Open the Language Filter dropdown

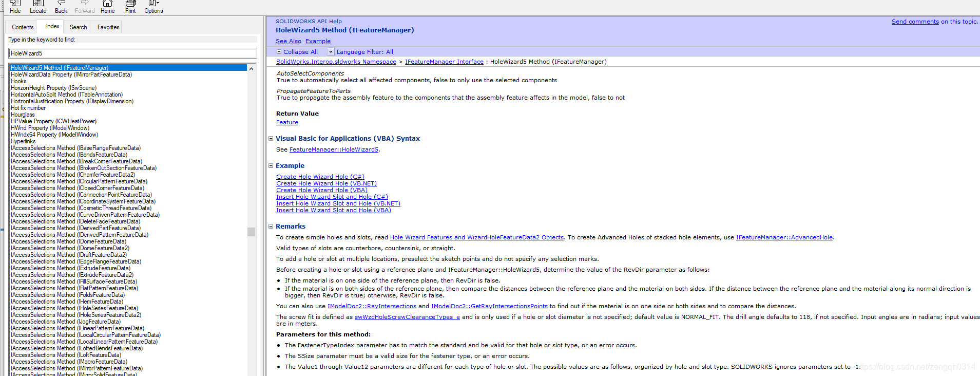(331, 52)
